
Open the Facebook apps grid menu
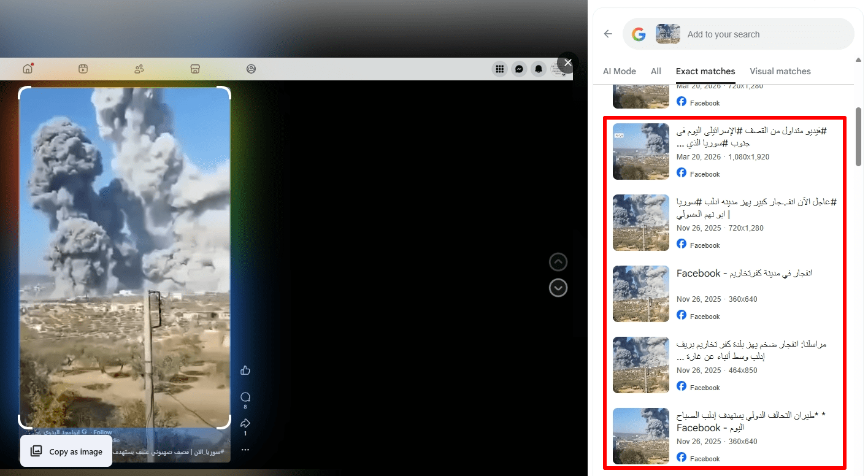pos(500,69)
